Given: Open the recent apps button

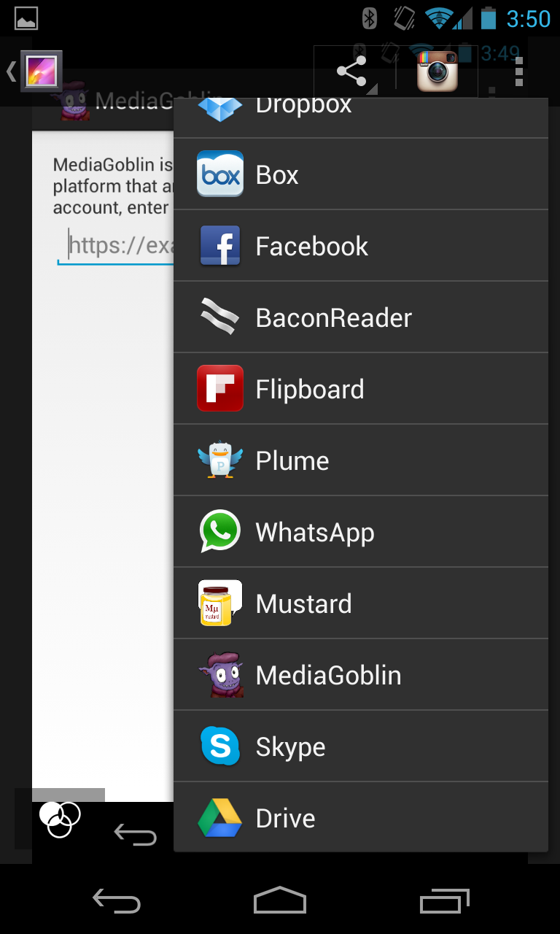Looking at the screenshot, I should tap(444, 901).
